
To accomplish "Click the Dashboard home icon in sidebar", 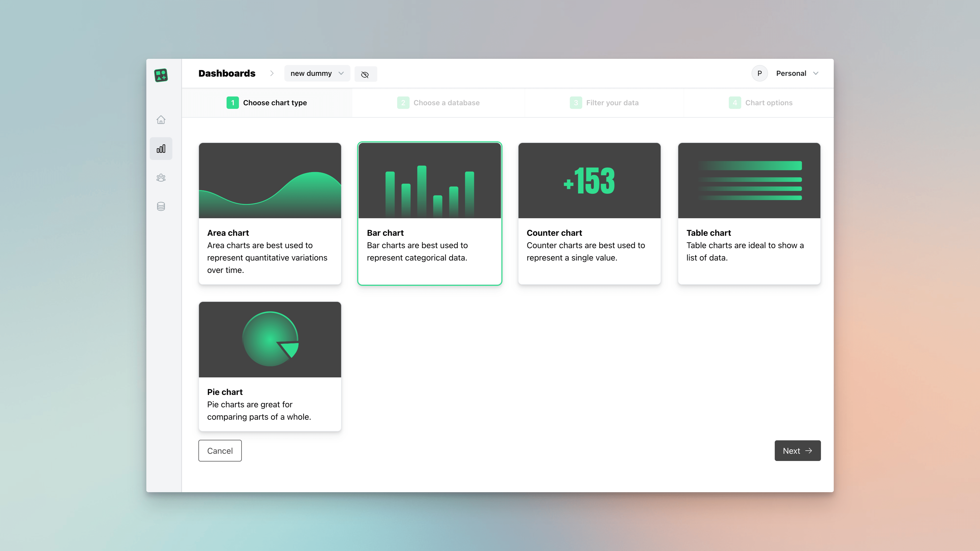I will tap(161, 120).
